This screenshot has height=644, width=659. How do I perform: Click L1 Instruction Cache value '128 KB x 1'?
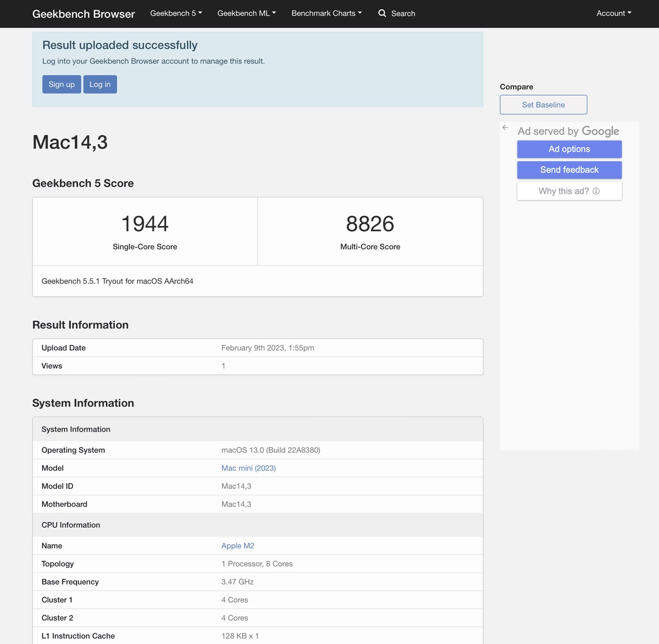[240, 636]
